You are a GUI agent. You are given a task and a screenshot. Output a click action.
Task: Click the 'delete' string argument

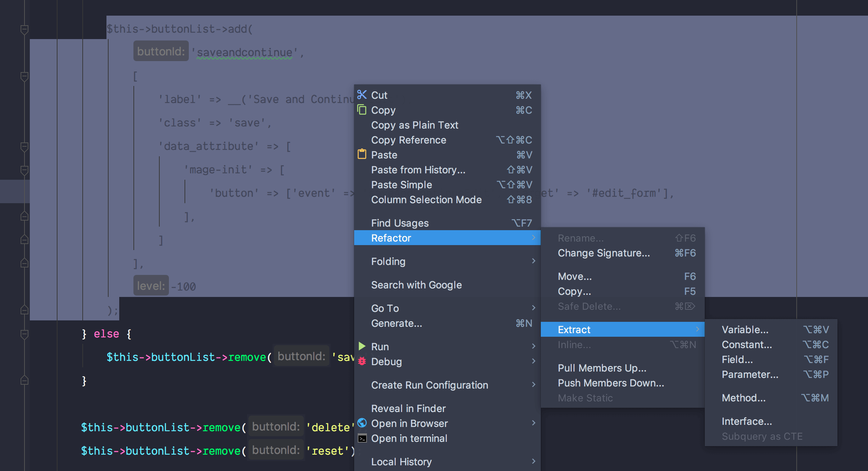click(x=330, y=427)
